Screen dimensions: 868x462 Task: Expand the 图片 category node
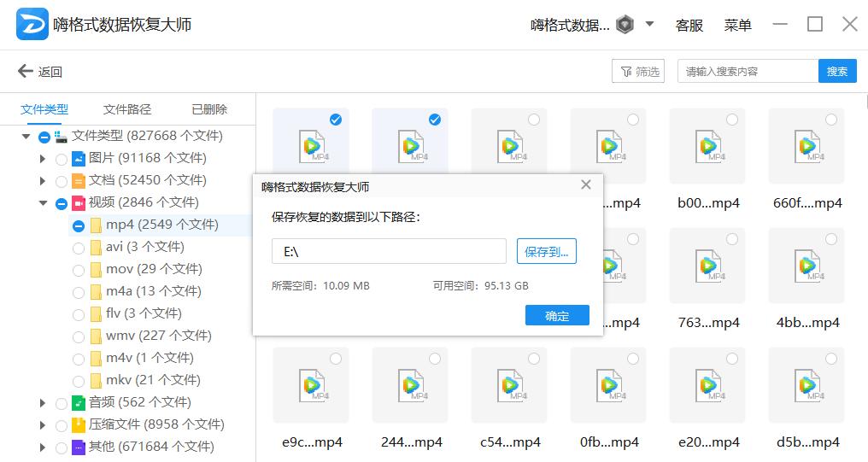point(43,159)
